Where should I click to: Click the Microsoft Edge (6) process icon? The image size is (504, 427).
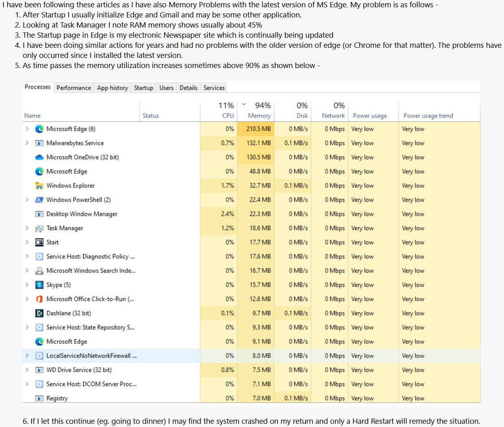pyautogui.click(x=39, y=129)
